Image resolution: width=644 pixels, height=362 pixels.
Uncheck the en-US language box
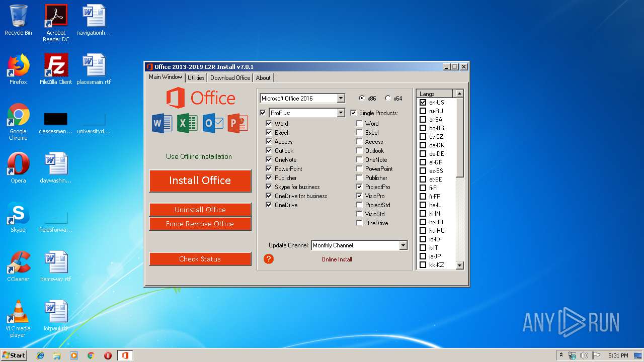pyautogui.click(x=423, y=103)
